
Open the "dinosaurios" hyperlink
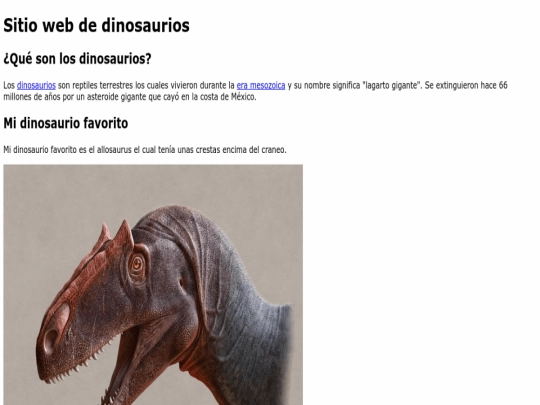pyautogui.click(x=36, y=85)
